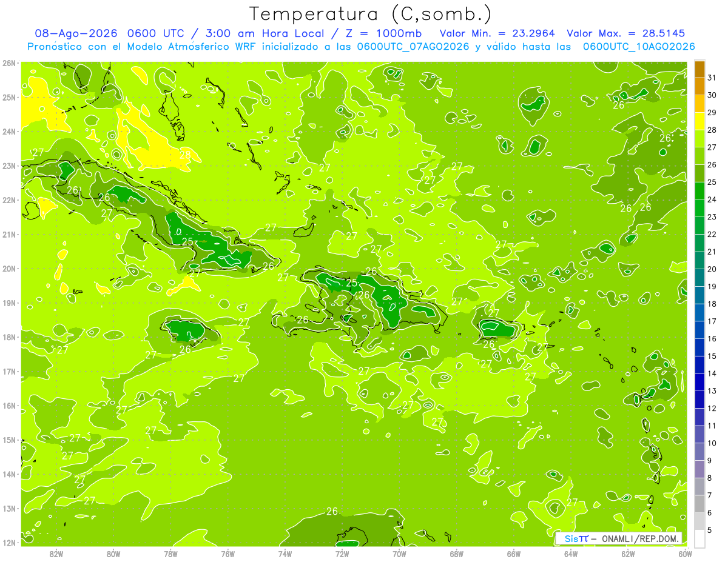The image size is (728, 562).
Task: Click the 17N latitude label
Action: 9,371
